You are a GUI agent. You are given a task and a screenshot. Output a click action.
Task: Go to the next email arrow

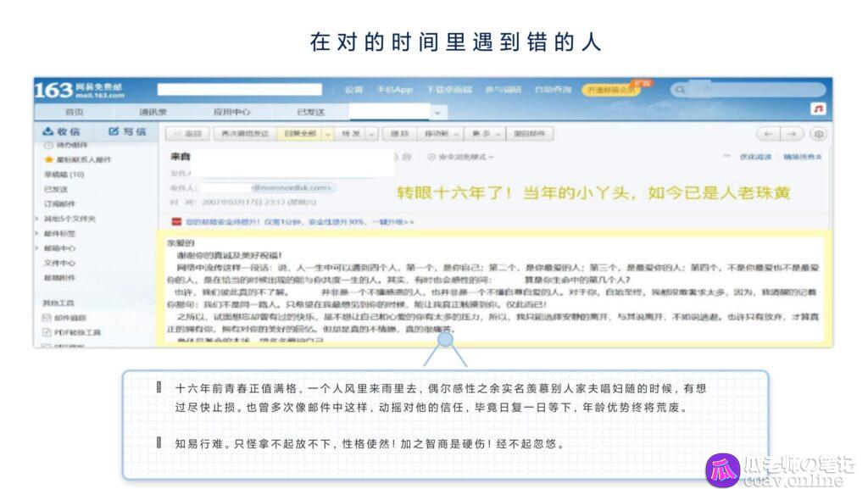[x=792, y=134]
